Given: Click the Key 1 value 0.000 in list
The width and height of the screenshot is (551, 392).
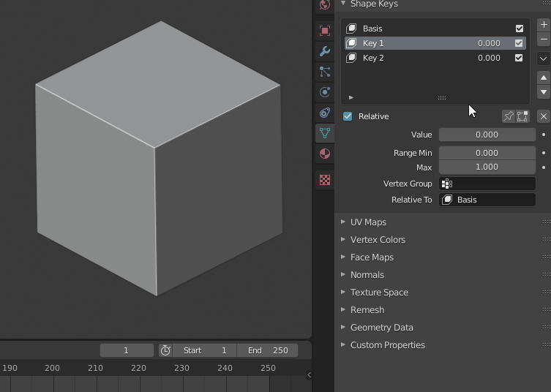Looking at the screenshot, I should [489, 43].
